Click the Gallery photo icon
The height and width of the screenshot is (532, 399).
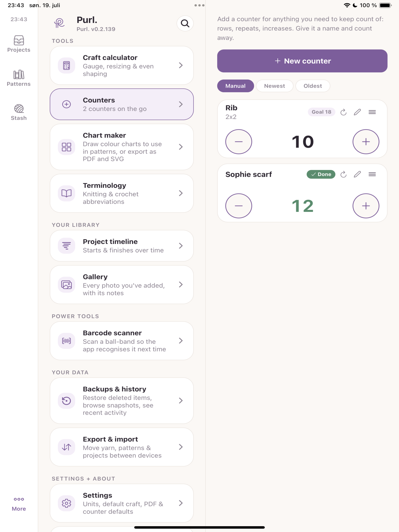pyautogui.click(x=66, y=284)
